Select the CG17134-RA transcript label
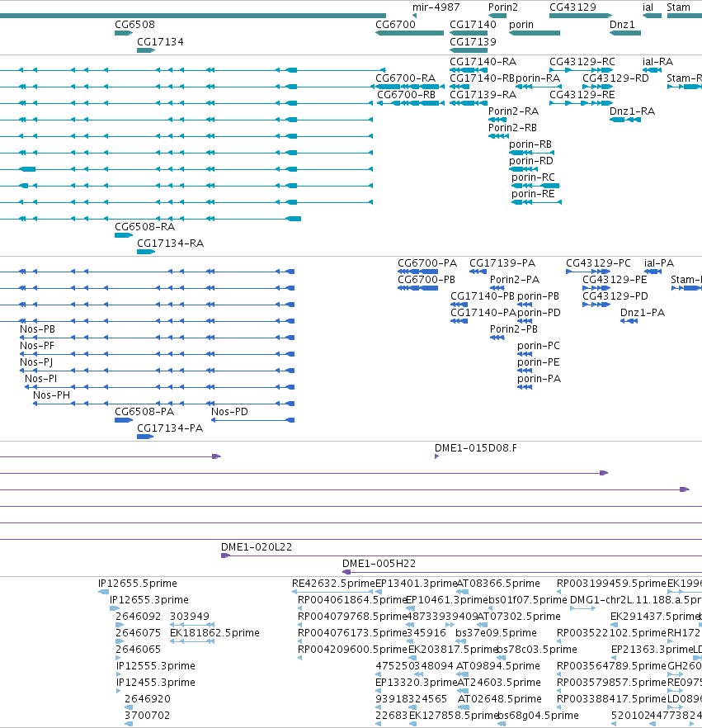The height and width of the screenshot is (728, 702). [x=170, y=243]
